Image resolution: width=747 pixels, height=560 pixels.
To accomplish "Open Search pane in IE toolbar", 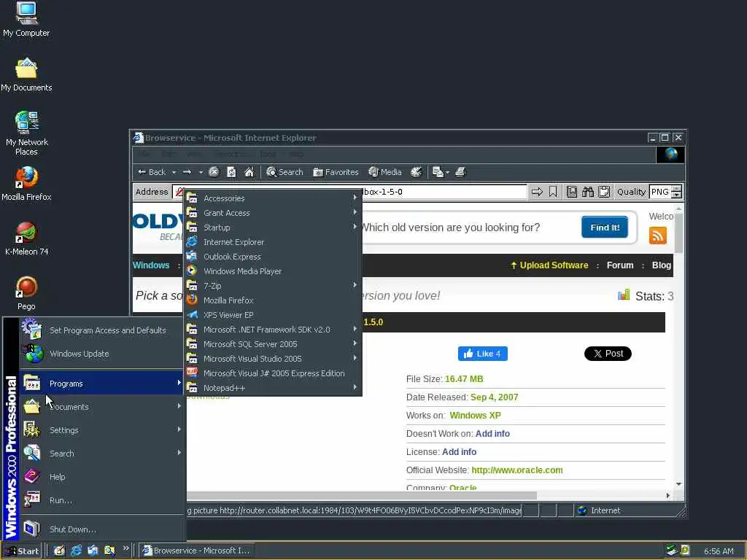I will coord(285,172).
